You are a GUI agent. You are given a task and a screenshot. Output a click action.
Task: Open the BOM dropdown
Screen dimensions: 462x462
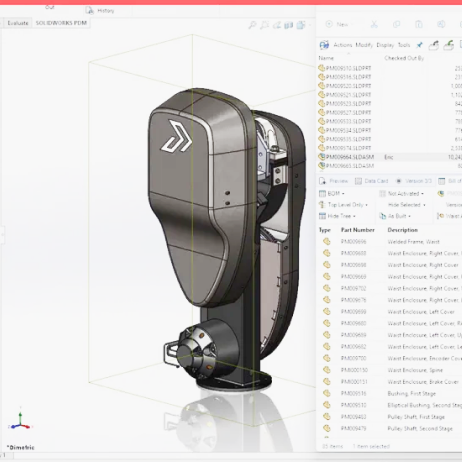tap(332, 194)
